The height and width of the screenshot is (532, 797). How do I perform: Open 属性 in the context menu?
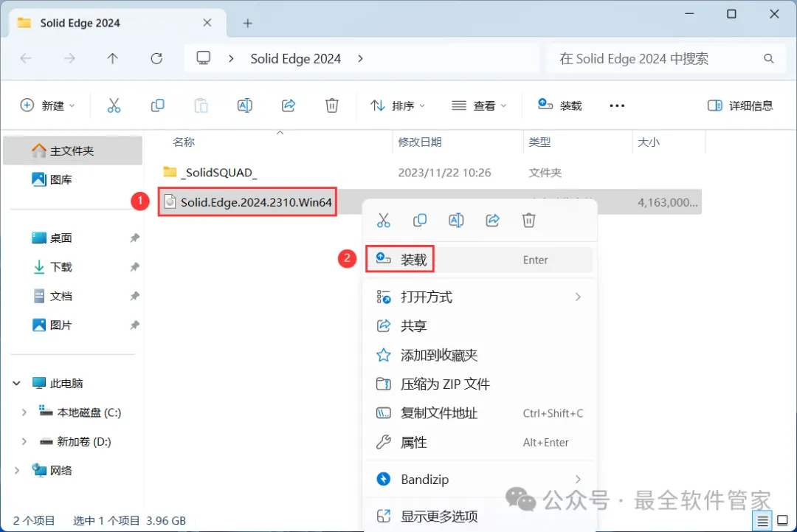480,443
